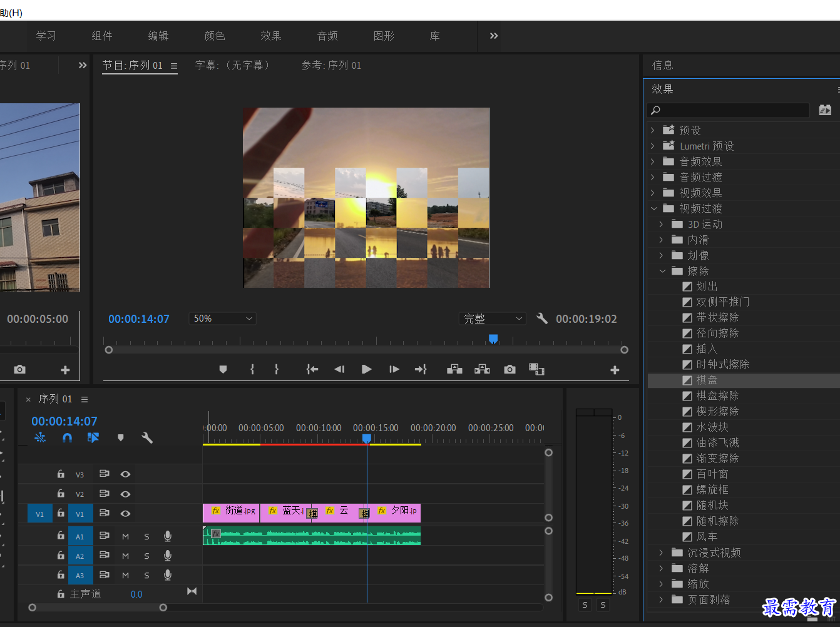Toggle V3 track lock

pos(61,474)
